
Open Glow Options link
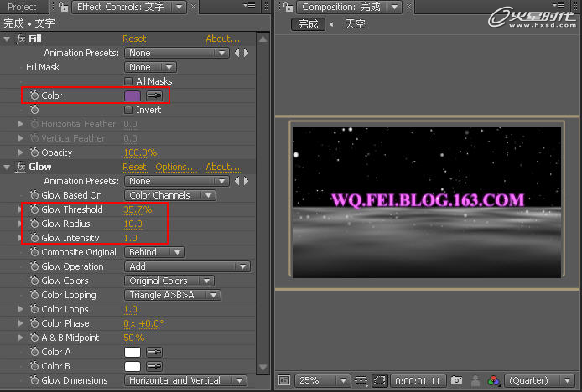pyautogui.click(x=175, y=167)
